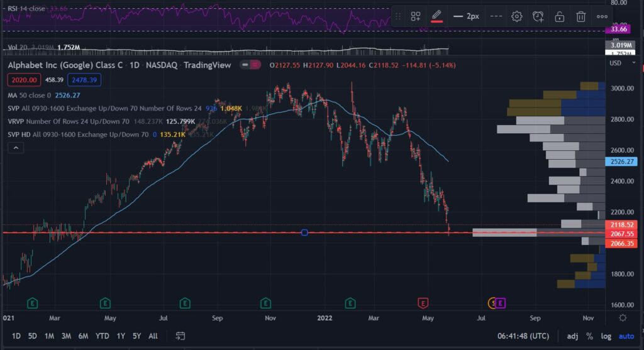This screenshot has height=350, width=644.
Task: Click the 1D interval in chart title
Action: point(135,65)
